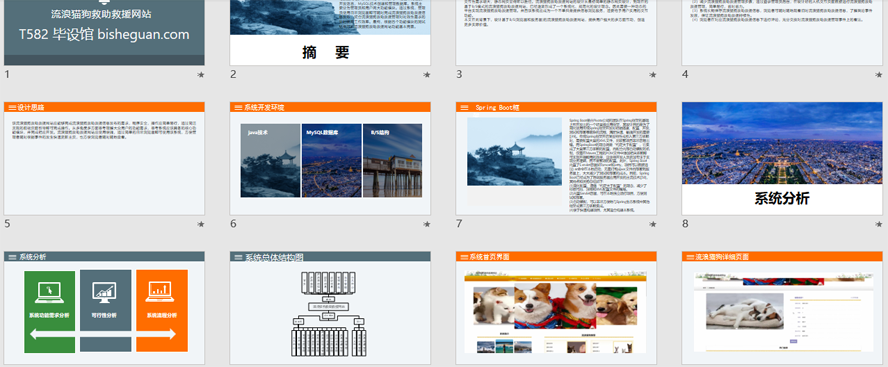
Task: Select slide 8 with 系统分析 title
Action: [782, 159]
